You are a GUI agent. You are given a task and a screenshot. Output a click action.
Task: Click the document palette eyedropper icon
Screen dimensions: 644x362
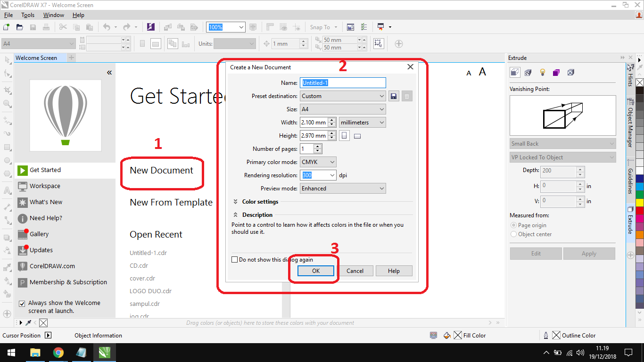[x=28, y=323]
